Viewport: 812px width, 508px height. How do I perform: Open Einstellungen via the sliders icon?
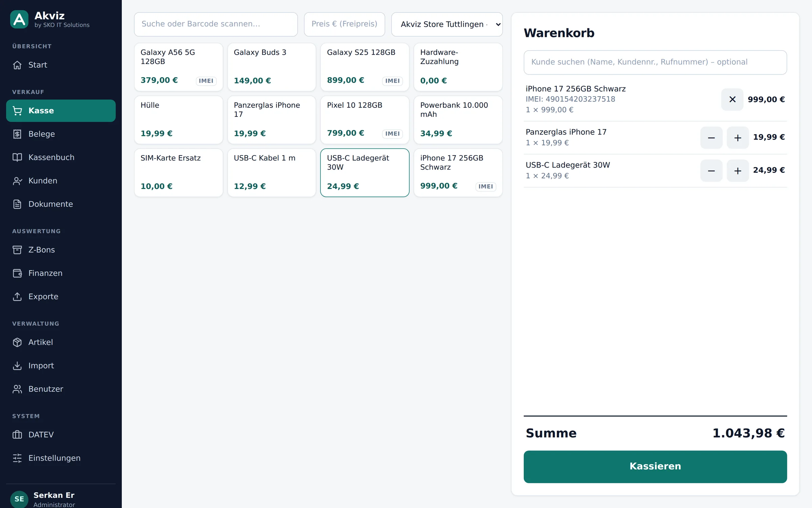click(x=17, y=458)
